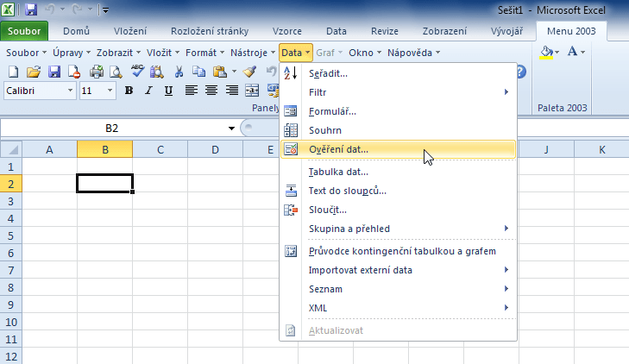The height and width of the screenshot is (364, 629).
Task: Click the Font Color letter A
Action: (572, 52)
